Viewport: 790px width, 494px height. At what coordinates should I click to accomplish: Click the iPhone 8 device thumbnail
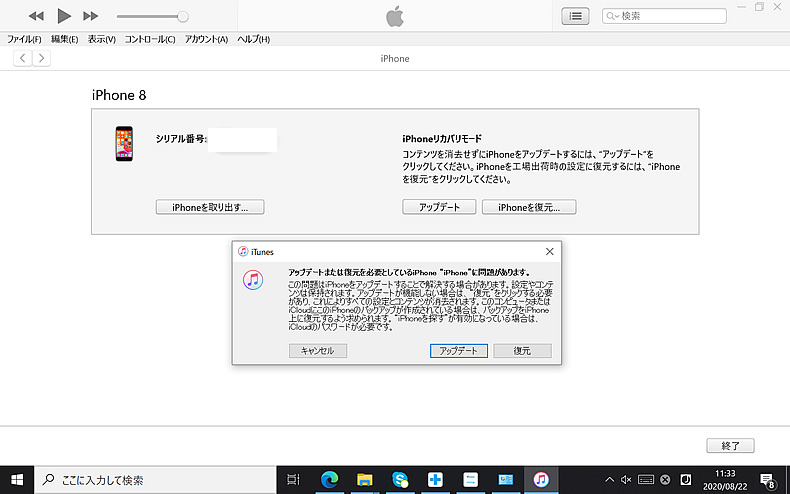tap(124, 144)
